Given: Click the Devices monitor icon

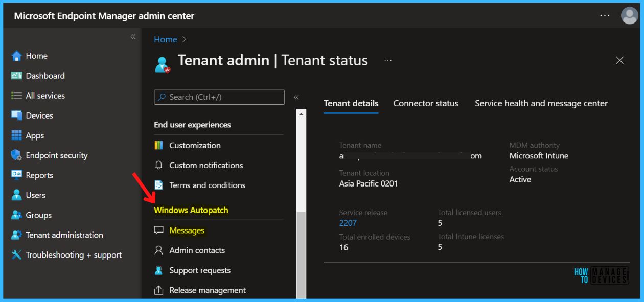Looking at the screenshot, I should 16,115.
